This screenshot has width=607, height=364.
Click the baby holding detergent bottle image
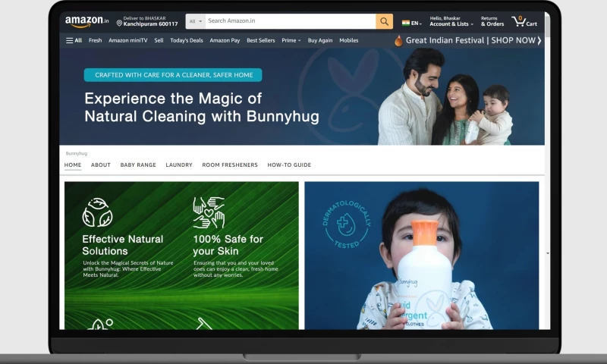(422, 256)
